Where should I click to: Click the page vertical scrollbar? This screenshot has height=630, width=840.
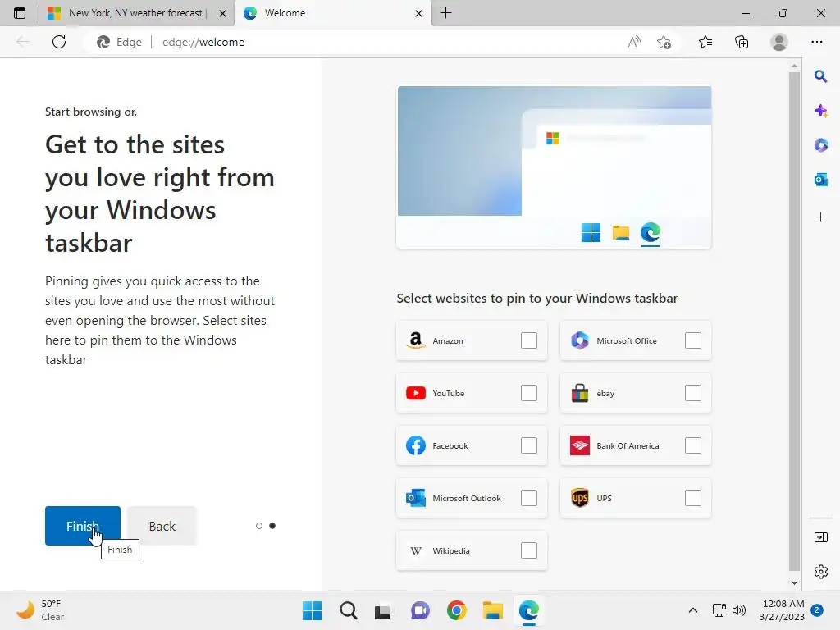pyautogui.click(x=794, y=322)
